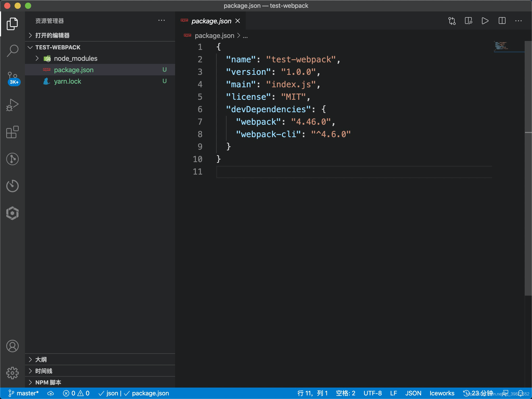Change line ending via LF item
532x399 pixels.
393,393
